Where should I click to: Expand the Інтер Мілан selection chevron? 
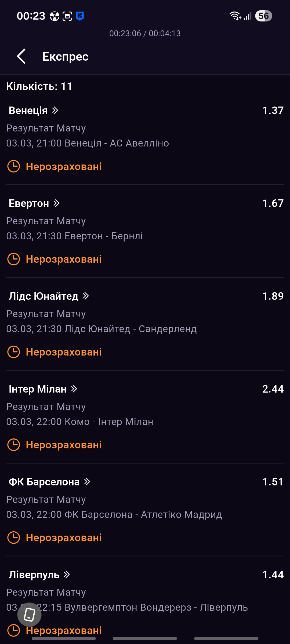(x=74, y=389)
